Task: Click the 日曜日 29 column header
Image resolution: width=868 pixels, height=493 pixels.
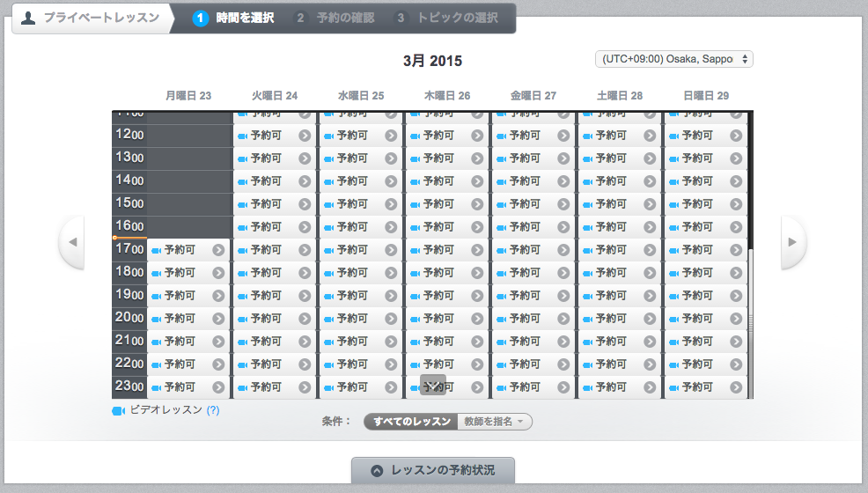Action: coord(706,96)
